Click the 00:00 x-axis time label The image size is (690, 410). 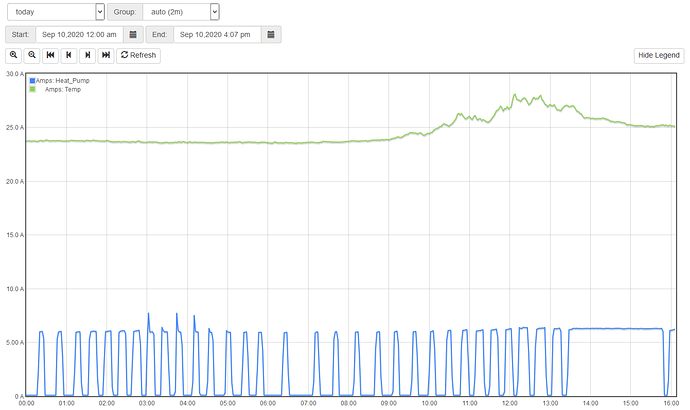click(x=26, y=403)
